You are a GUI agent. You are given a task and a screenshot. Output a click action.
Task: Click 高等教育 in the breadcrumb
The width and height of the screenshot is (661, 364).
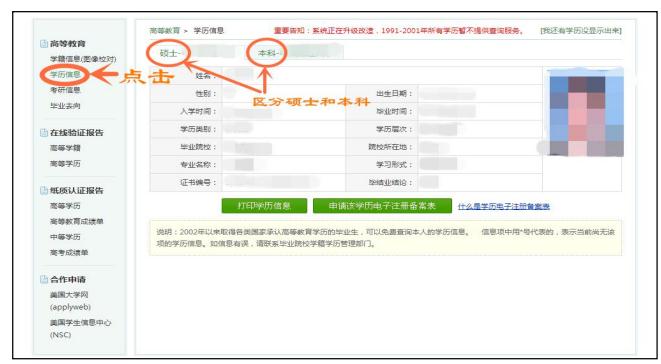[x=165, y=31]
